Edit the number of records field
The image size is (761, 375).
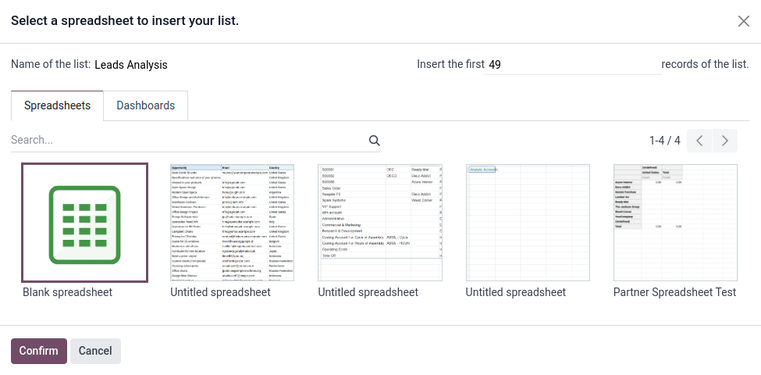click(573, 65)
